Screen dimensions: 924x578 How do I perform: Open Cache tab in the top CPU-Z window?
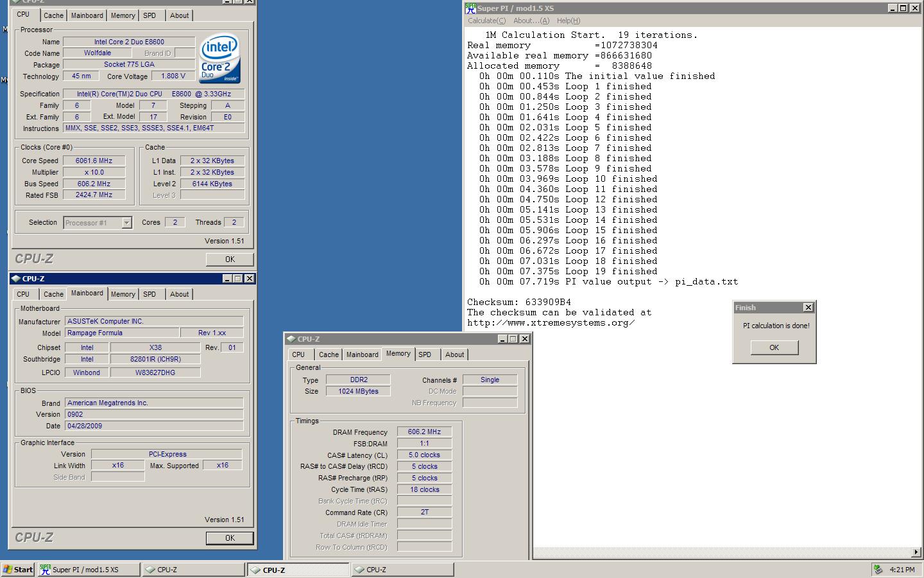click(53, 15)
